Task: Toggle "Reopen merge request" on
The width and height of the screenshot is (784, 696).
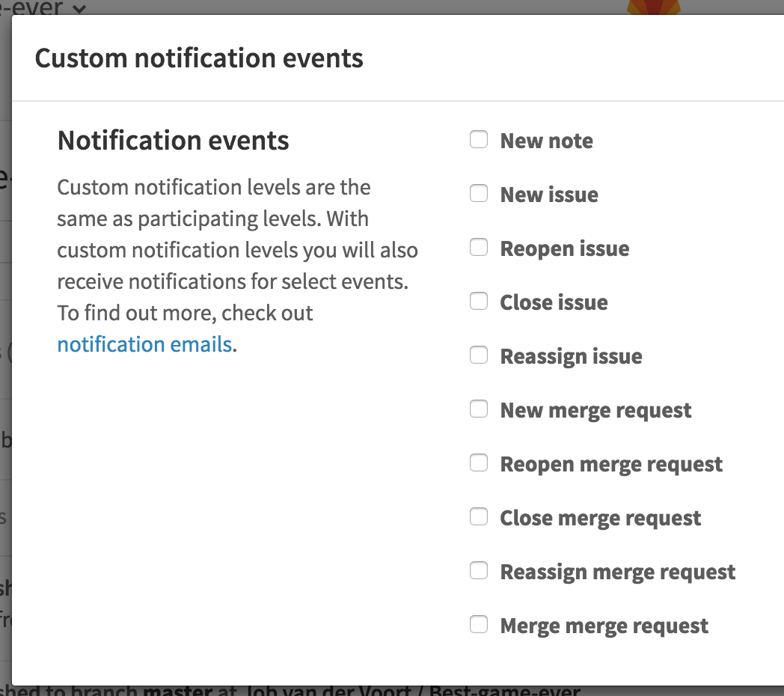Action: [x=478, y=463]
